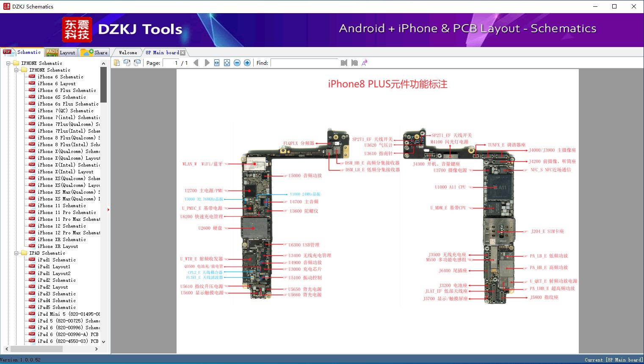Go to the next page with the right arrow

point(207,63)
